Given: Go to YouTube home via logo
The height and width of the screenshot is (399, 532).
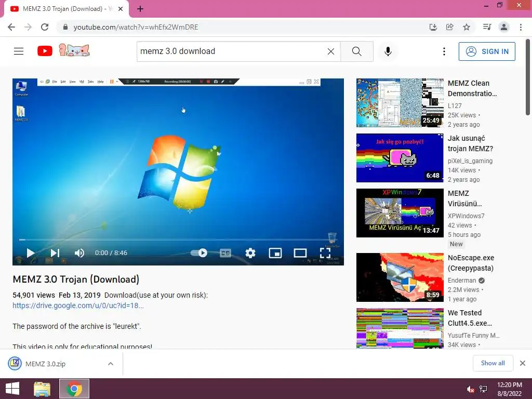Looking at the screenshot, I should (45, 51).
